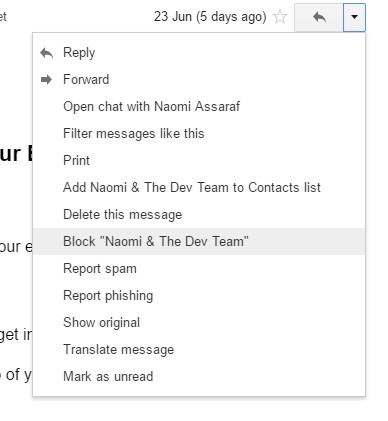Open Show original

point(199,323)
